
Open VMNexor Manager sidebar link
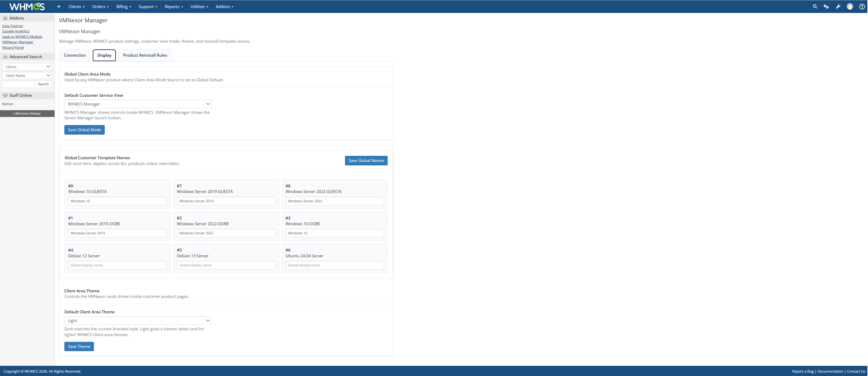18,42
